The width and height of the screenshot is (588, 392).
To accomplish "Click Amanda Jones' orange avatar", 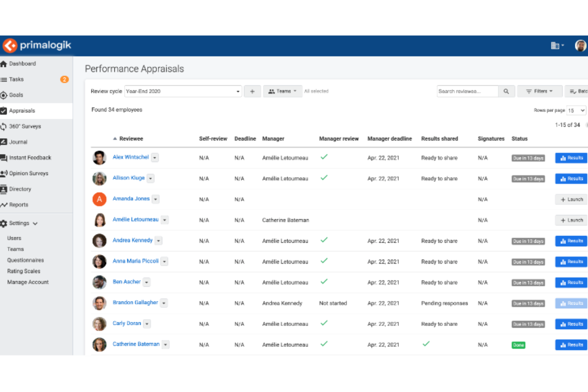I will coord(99,199).
